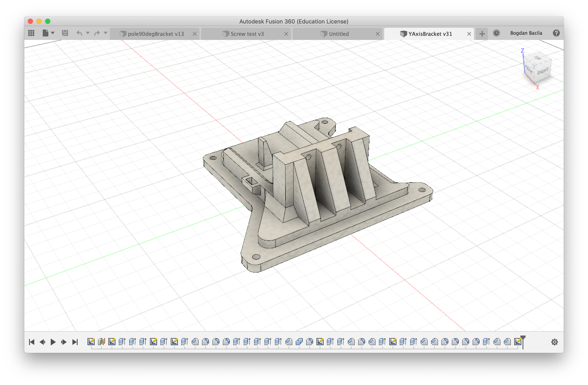588x385 pixels.
Task: Select the fillet feature right after the Combine feature
Action: (309, 341)
